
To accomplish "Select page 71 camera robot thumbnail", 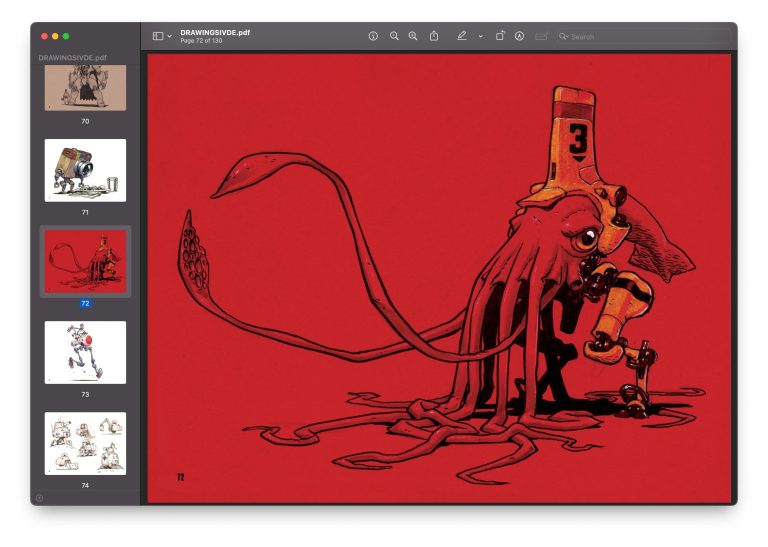I will 85,170.
